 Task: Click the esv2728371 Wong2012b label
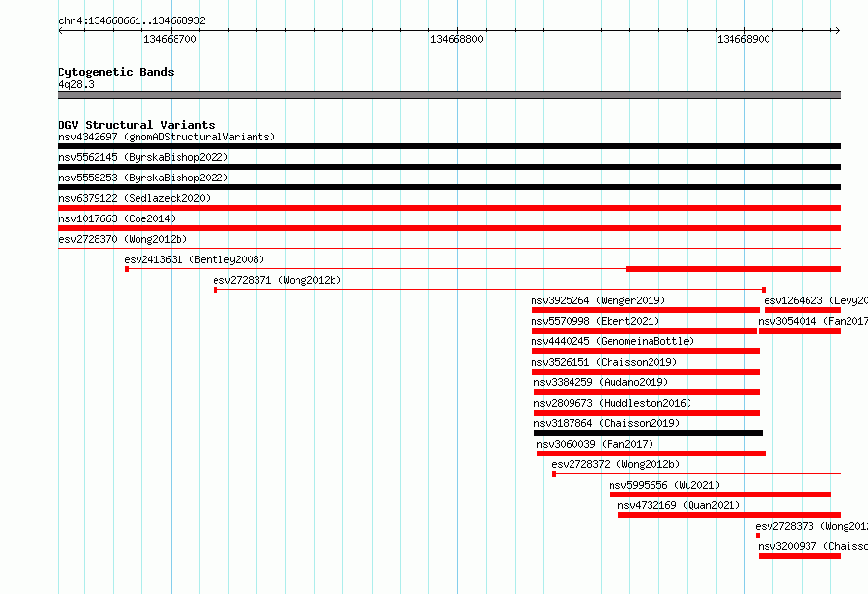tap(277, 280)
